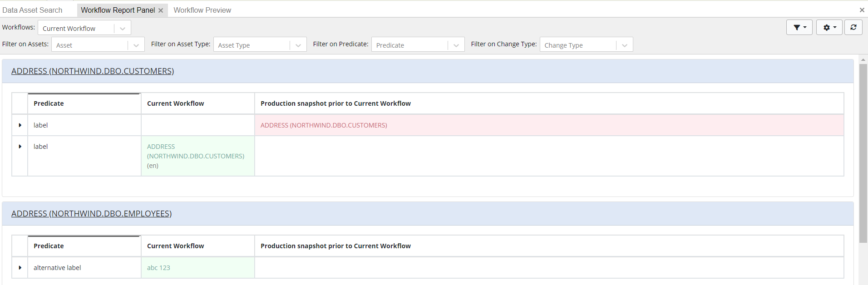Open the gear settings menu
The width and height of the screenshot is (868, 285).
(829, 28)
